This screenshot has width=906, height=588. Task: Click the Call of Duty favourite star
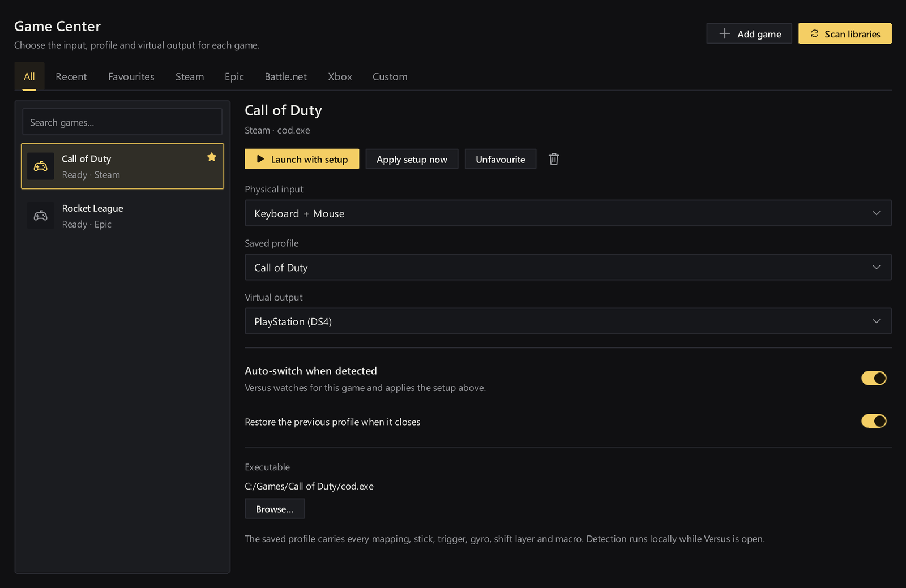tap(212, 157)
